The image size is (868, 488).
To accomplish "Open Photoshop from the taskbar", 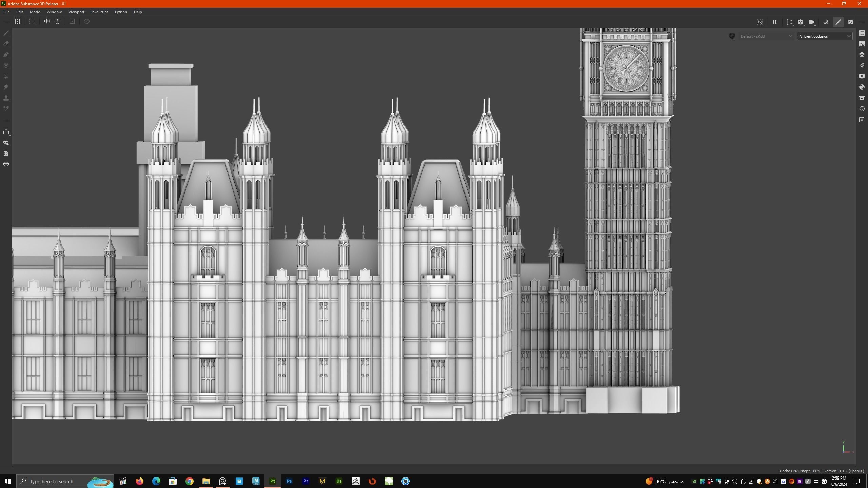I will [x=289, y=481].
